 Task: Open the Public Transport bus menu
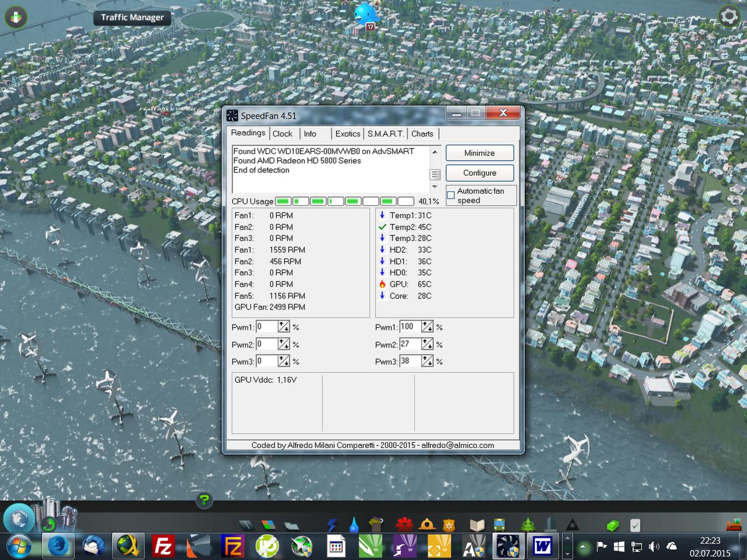click(x=499, y=524)
